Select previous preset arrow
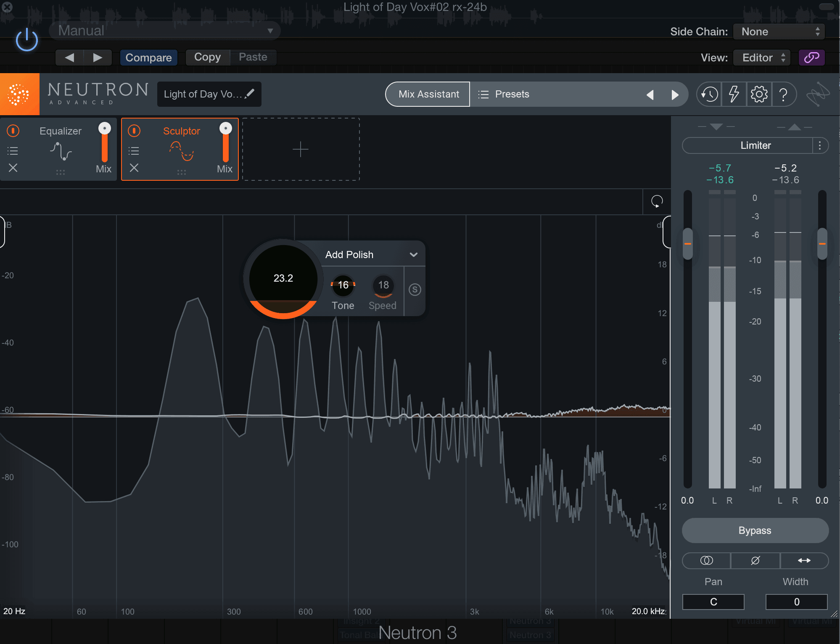The height and width of the screenshot is (644, 840). (x=650, y=95)
